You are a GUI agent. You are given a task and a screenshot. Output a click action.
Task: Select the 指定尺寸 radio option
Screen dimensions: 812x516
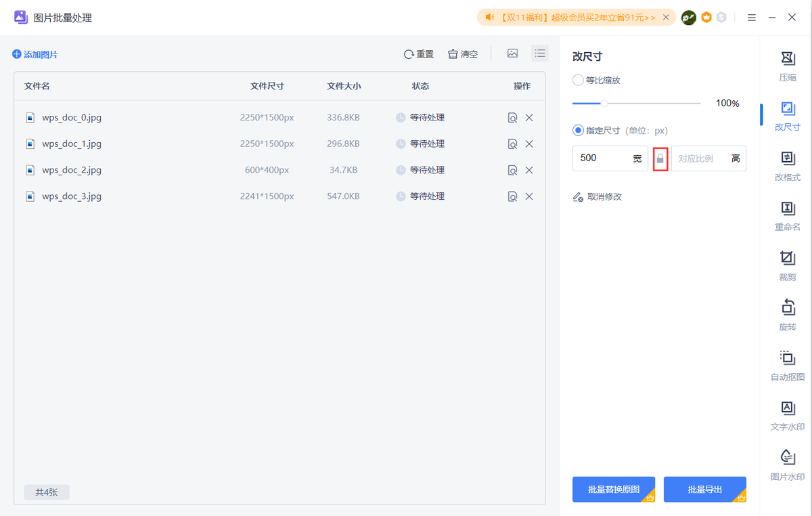click(579, 130)
